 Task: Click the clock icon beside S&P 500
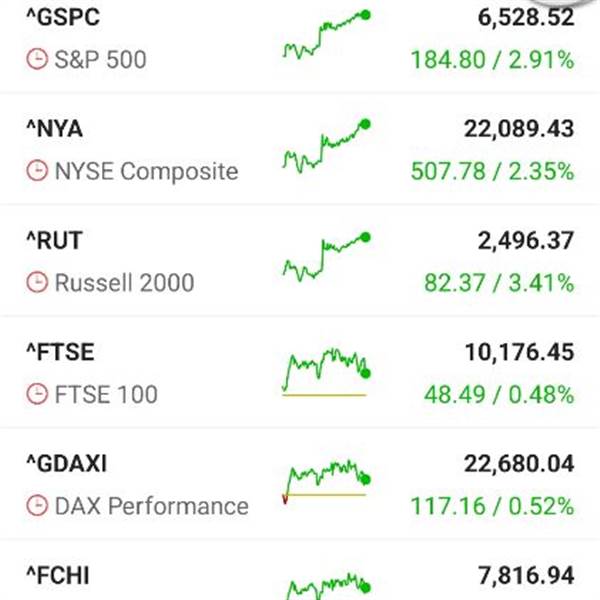point(35,60)
